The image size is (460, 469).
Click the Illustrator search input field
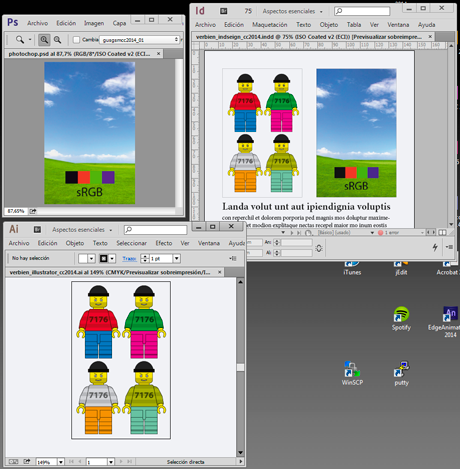pyautogui.click(x=155, y=230)
